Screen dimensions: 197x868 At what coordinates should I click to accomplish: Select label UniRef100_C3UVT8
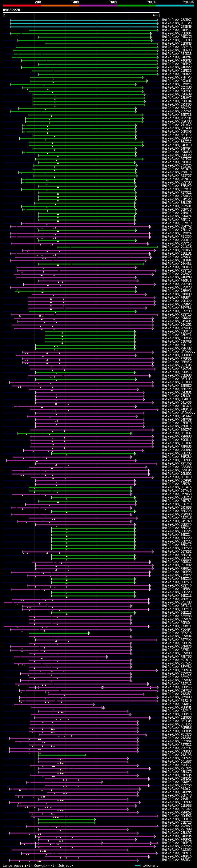(177, 332)
